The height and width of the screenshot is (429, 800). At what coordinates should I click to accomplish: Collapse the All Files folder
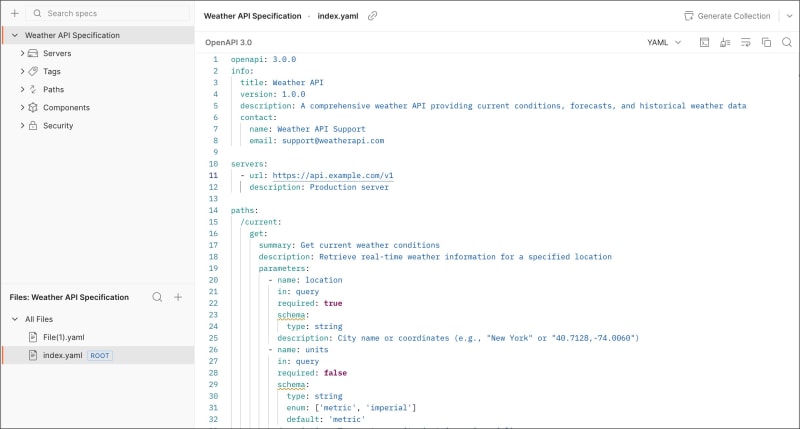click(x=15, y=319)
